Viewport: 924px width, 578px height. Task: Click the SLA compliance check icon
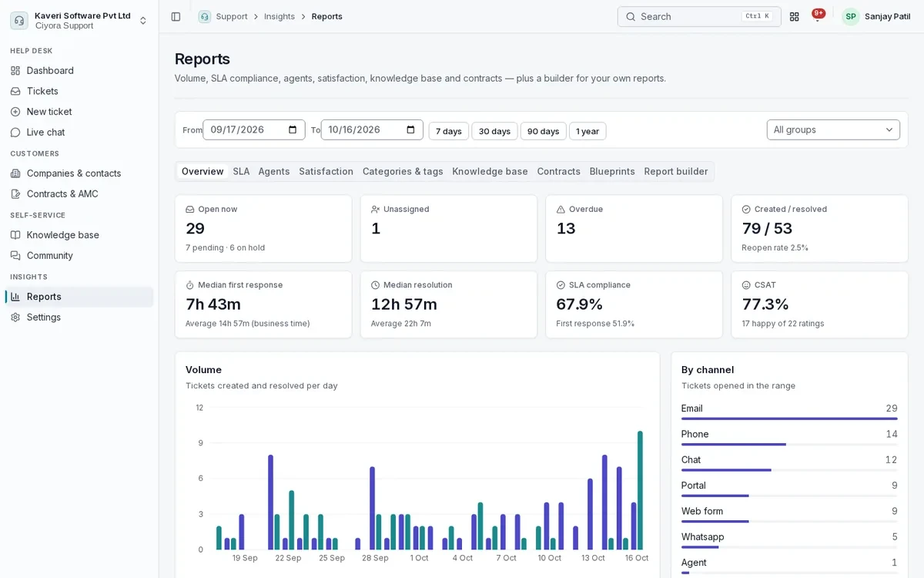pyautogui.click(x=561, y=285)
